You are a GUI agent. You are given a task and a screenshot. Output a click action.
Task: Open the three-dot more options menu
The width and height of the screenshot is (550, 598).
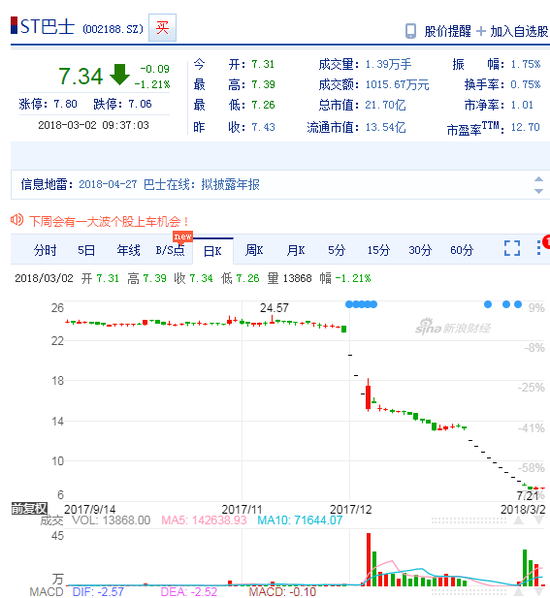coord(539,248)
